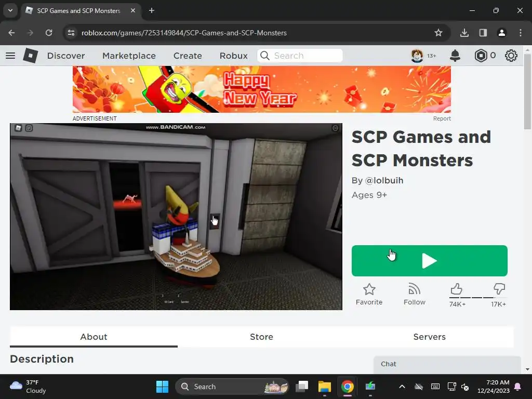
Task: Open the avatar profile icon
Action: click(417, 56)
